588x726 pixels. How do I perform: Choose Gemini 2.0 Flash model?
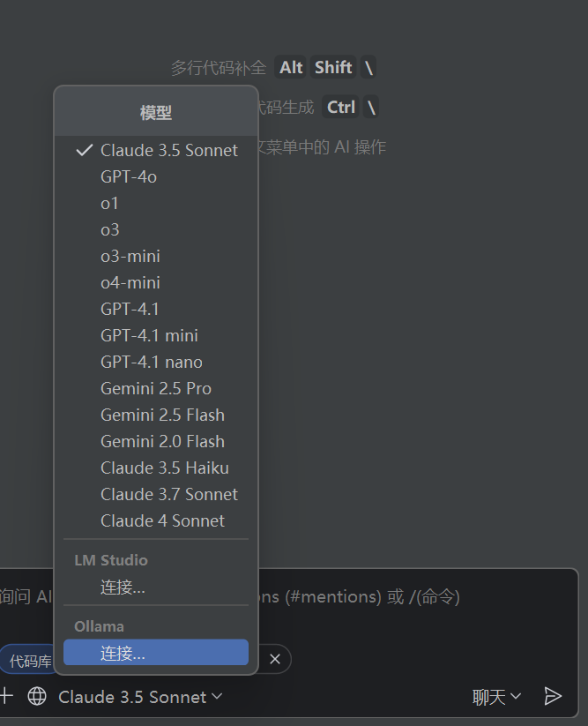(x=162, y=442)
